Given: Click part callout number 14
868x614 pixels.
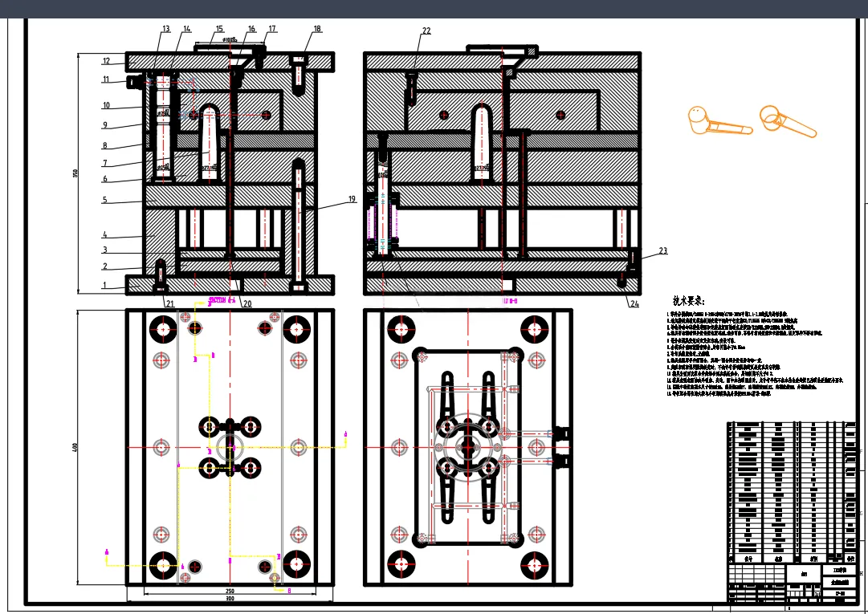Looking at the screenshot, I should click(x=187, y=29).
